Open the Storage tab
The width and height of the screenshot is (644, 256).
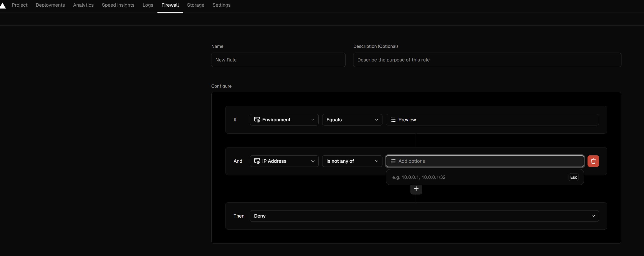point(196,5)
